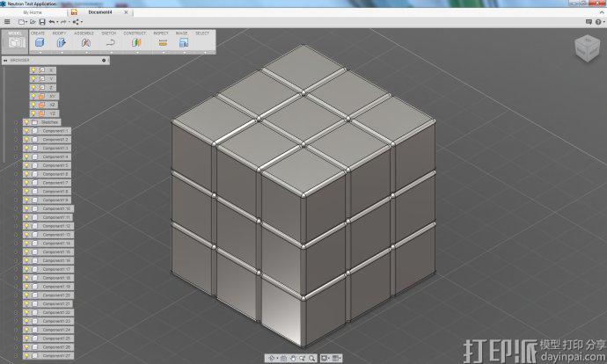Viewport: 607px width, 364px height.
Task: Open the hamburger data panel icon
Action: coord(7,22)
